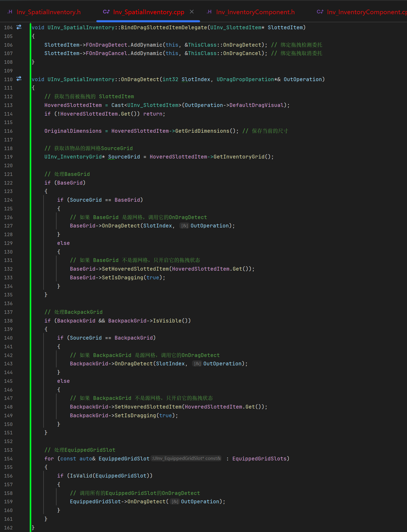Click 'SourceGrid == BackpackGrid' on line 140
Image resolution: width=407 pixels, height=532 pixels.
pyautogui.click(x=111, y=338)
